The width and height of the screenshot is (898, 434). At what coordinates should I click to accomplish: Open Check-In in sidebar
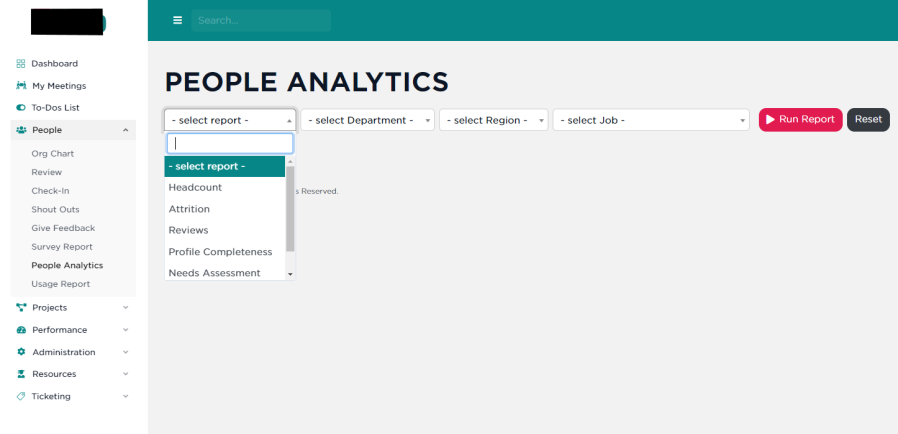tap(50, 191)
